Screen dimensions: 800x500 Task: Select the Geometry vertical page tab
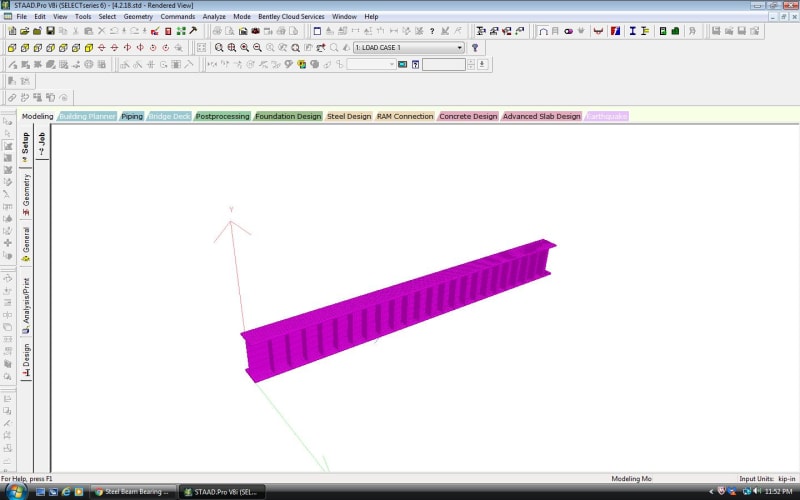click(26, 194)
